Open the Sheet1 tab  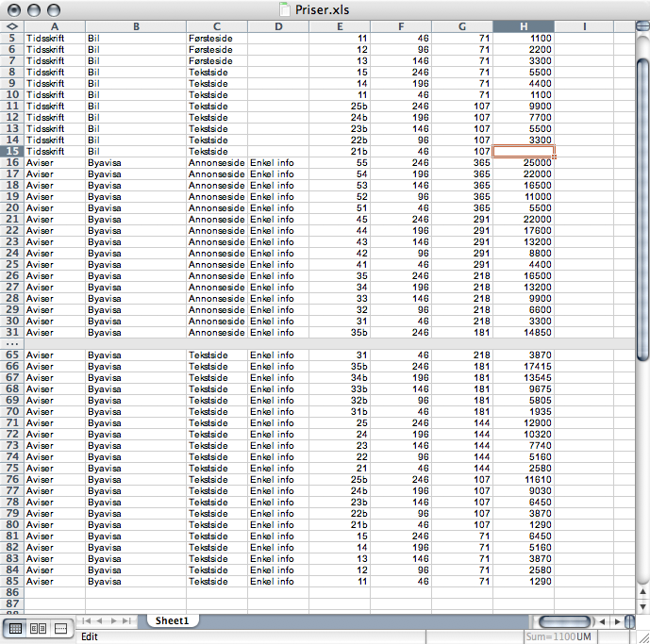tap(173, 620)
